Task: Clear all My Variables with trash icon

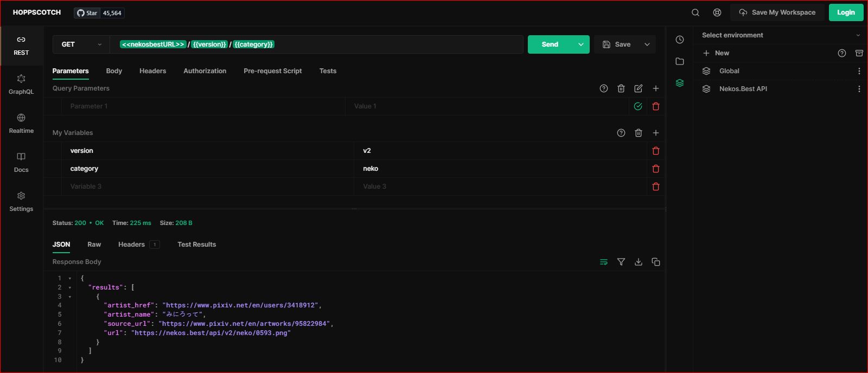Action: pyautogui.click(x=639, y=133)
